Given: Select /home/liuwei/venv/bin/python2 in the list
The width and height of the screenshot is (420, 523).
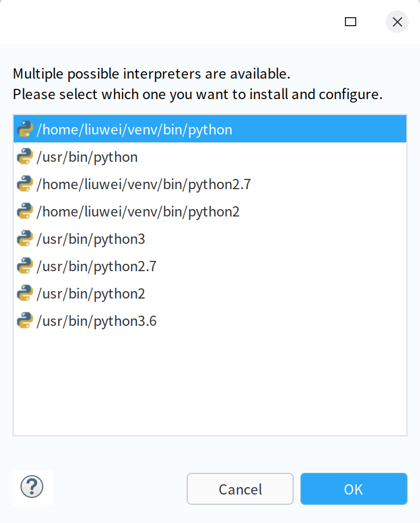Looking at the screenshot, I should point(138,211).
